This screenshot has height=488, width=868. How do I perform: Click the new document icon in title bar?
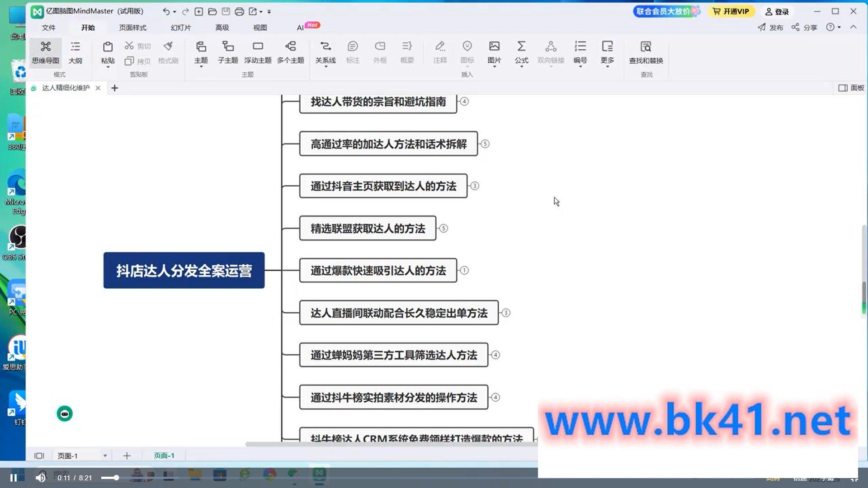pyautogui.click(x=198, y=11)
